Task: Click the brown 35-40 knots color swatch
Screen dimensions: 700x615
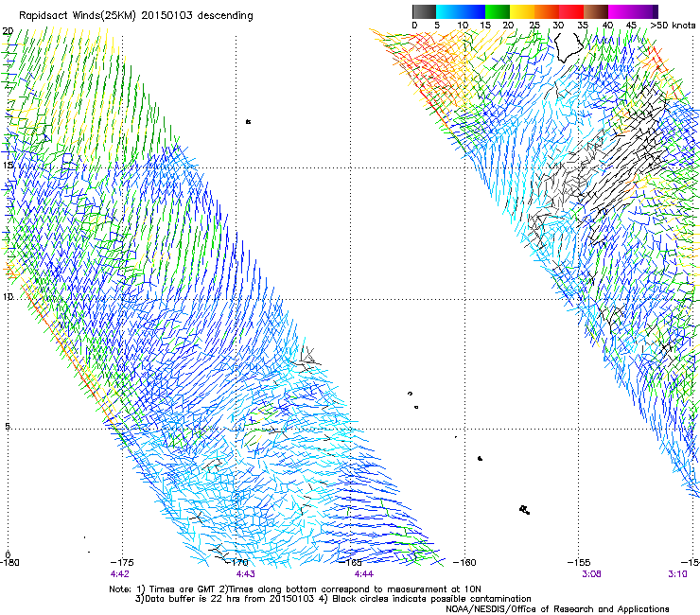Action: click(x=596, y=11)
